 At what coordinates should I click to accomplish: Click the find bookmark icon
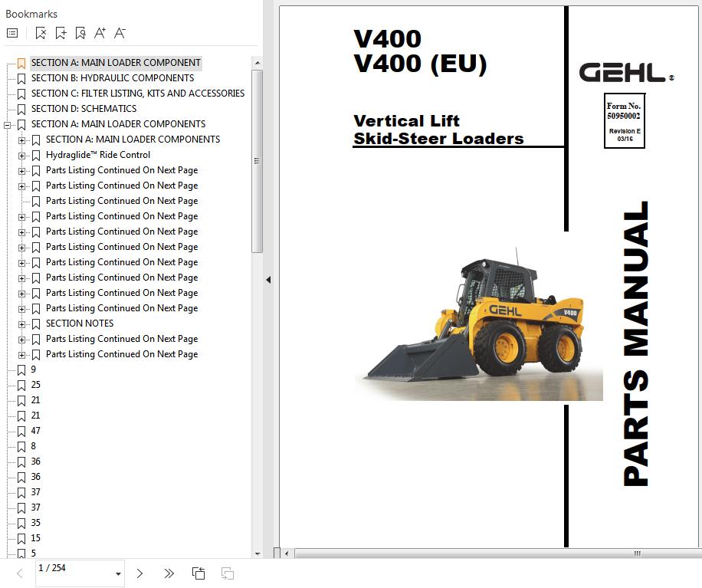click(x=80, y=33)
